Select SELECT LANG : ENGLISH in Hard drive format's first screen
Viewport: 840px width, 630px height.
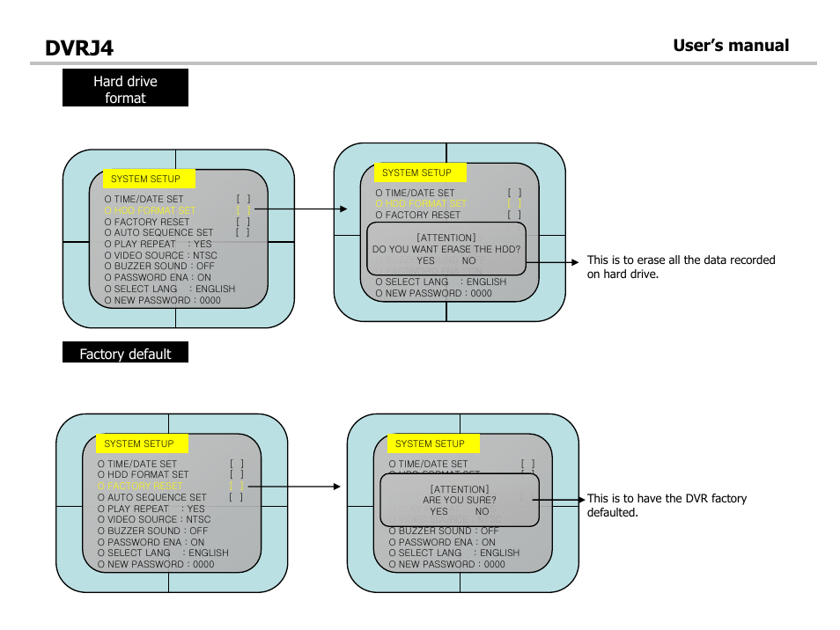[x=170, y=289]
